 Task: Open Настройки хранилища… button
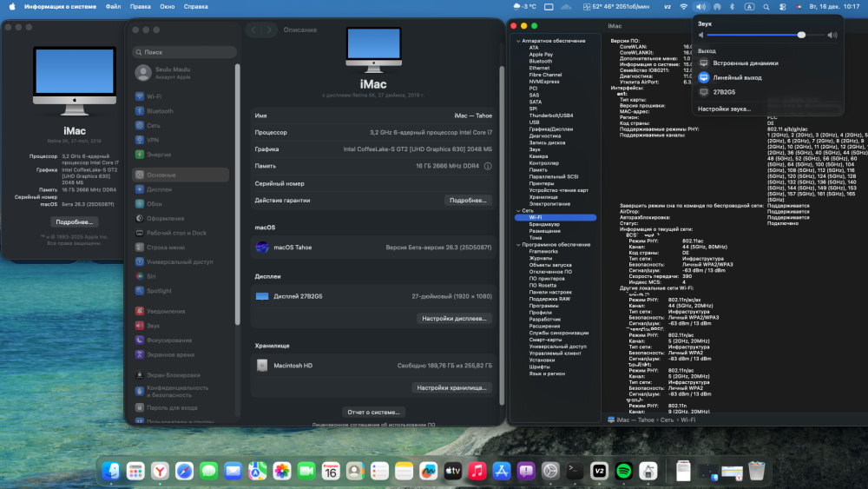tap(451, 387)
